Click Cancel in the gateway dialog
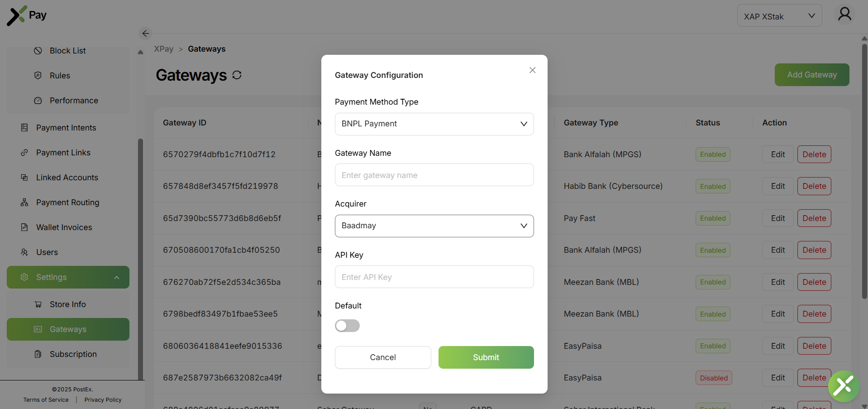 pyautogui.click(x=382, y=357)
